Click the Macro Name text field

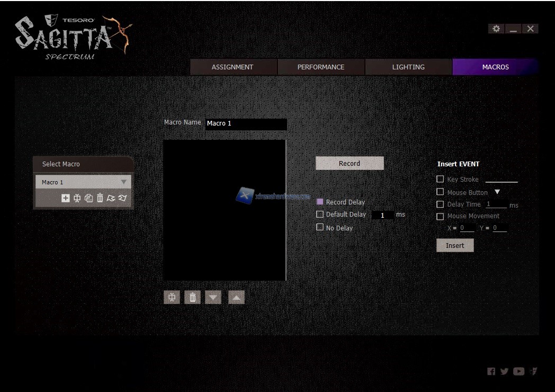[246, 123]
